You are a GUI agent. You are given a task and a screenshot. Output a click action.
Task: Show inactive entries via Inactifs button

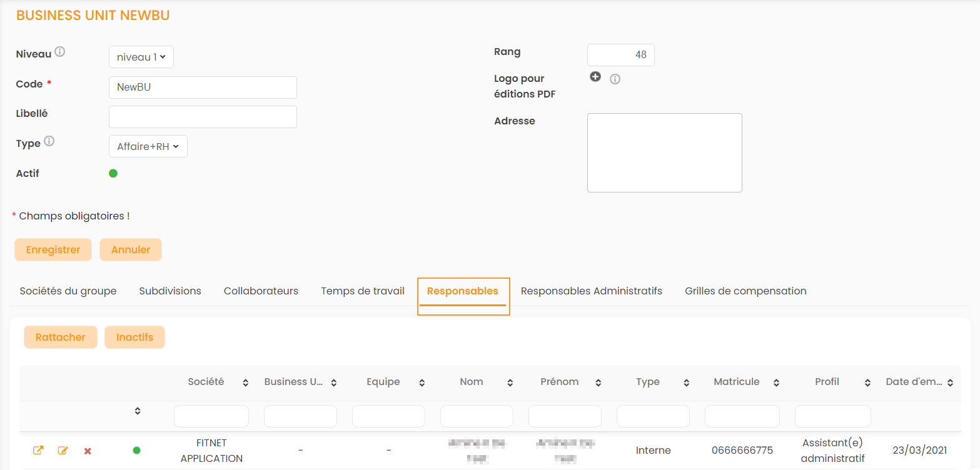click(134, 337)
